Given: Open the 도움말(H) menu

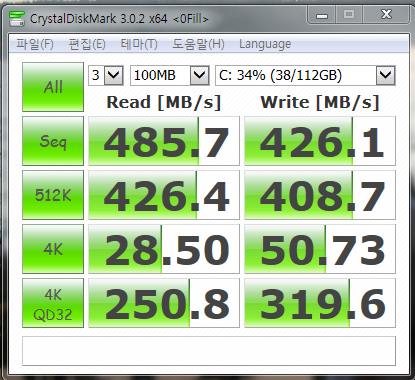Looking at the screenshot, I should click(x=198, y=44).
